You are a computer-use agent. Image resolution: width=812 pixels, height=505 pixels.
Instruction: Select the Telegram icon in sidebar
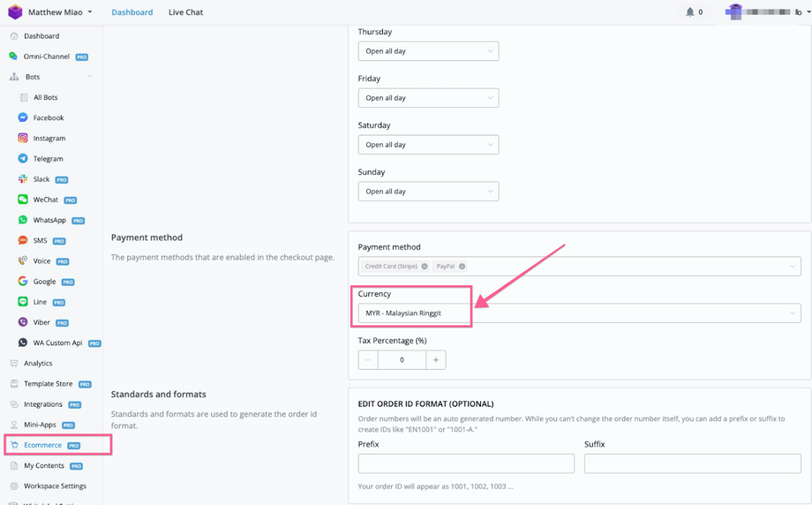23,159
